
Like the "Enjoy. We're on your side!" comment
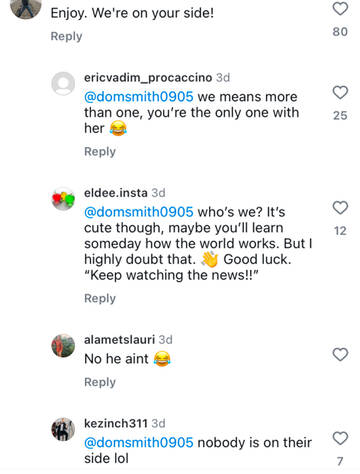click(x=340, y=9)
